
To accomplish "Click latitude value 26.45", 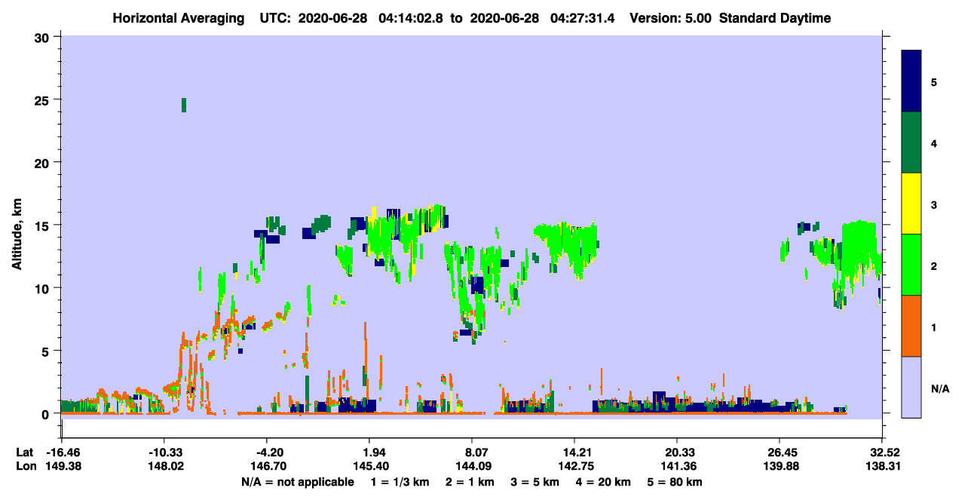I will pyautogui.click(x=779, y=452).
